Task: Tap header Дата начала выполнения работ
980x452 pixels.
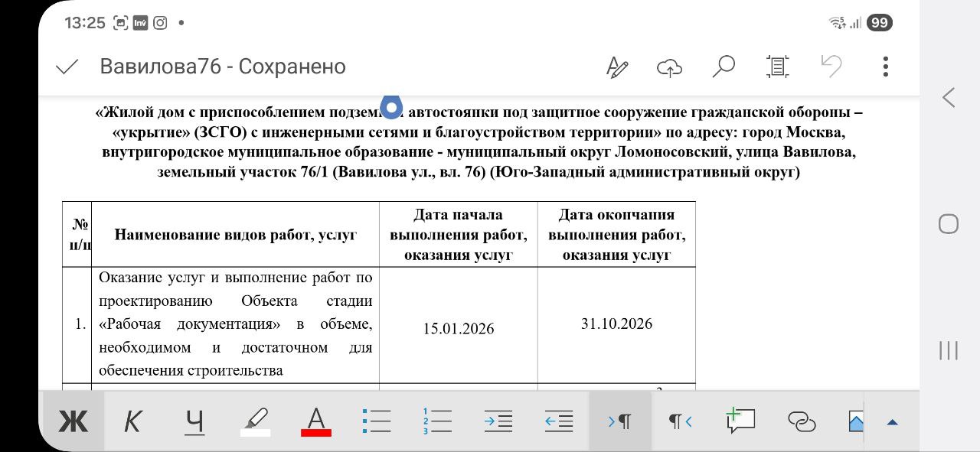Action: pyautogui.click(x=459, y=235)
